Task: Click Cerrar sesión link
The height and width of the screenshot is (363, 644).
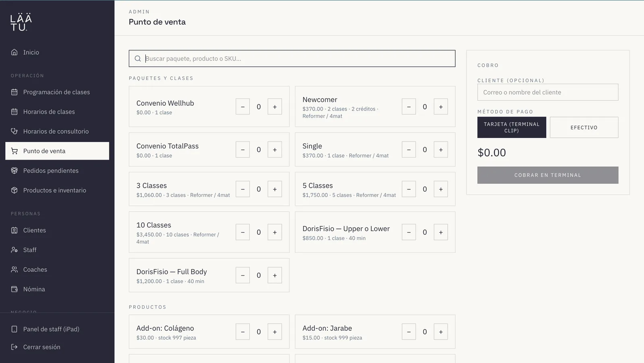Action: point(57,347)
